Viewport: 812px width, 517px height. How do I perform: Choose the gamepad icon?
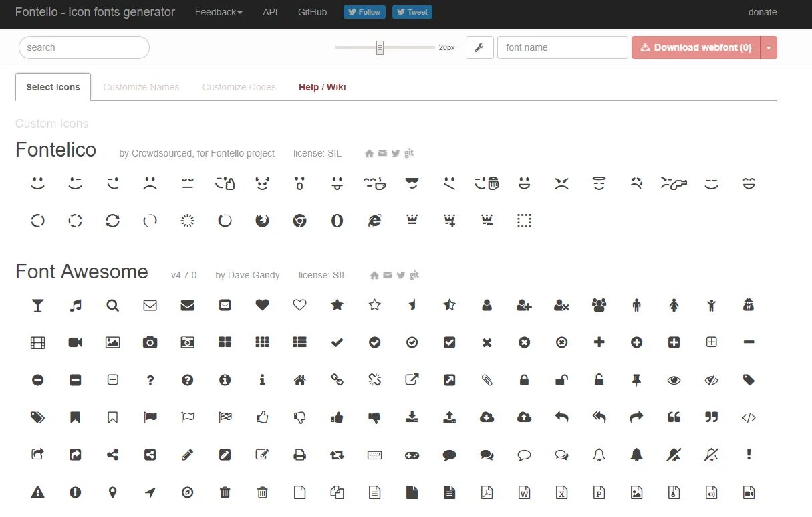pos(412,455)
